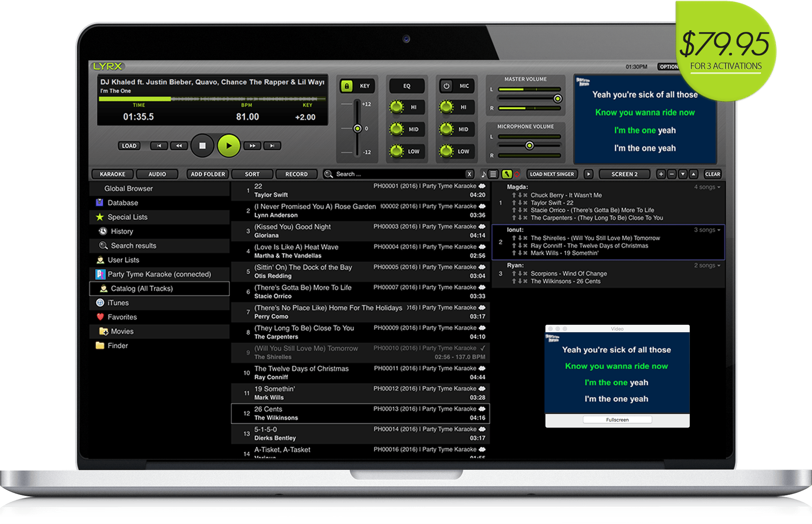Skip to previous track button
Image resolution: width=812 pixels, height=524 pixels.
pyautogui.click(x=159, y=146)
